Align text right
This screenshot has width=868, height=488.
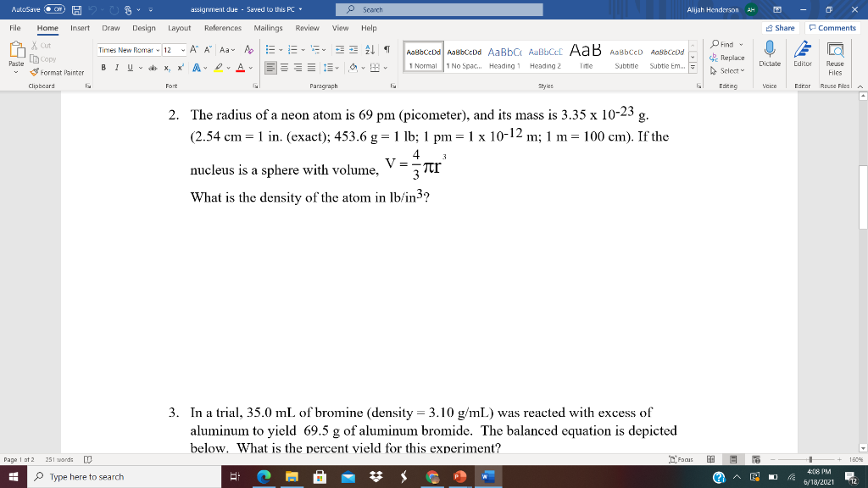pyautogui.click(x=298, y=68)
